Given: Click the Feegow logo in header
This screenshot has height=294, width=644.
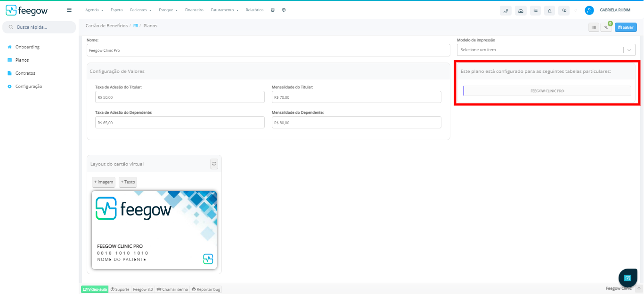Looking at the screenshot, I should (27, 10).
